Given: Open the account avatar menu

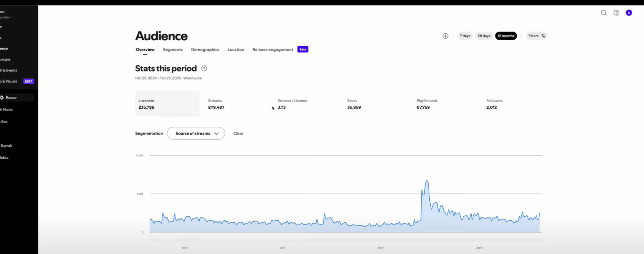Looking at the screenshot, I should (x=629, y=13).
